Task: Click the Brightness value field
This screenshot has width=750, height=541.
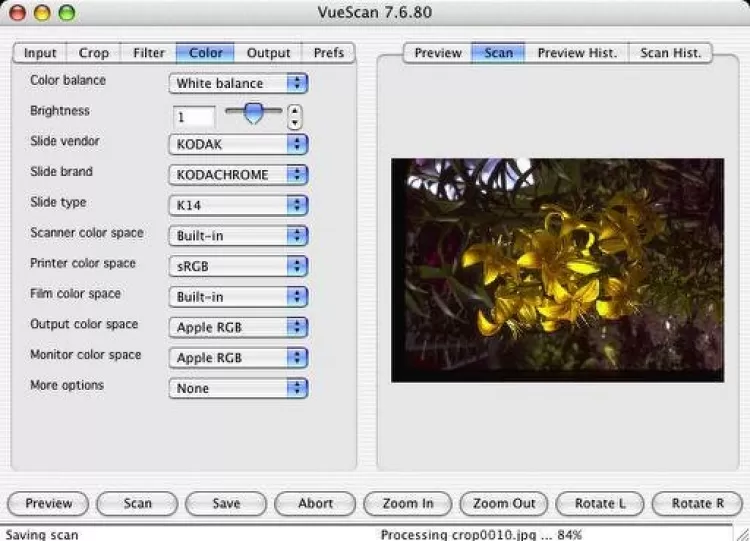Action: tap(194, 117)
